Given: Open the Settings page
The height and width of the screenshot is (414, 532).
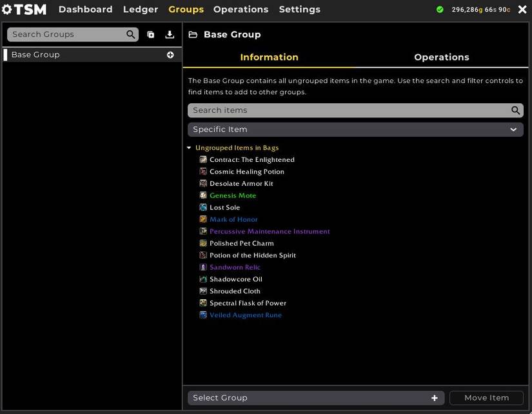Looking at the screenshot, I should 299,10.
